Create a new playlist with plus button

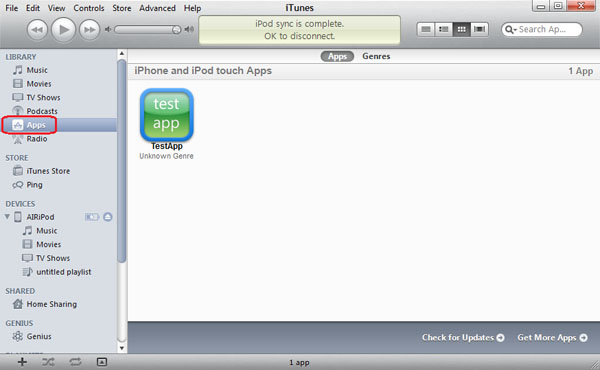coord(22,362)
